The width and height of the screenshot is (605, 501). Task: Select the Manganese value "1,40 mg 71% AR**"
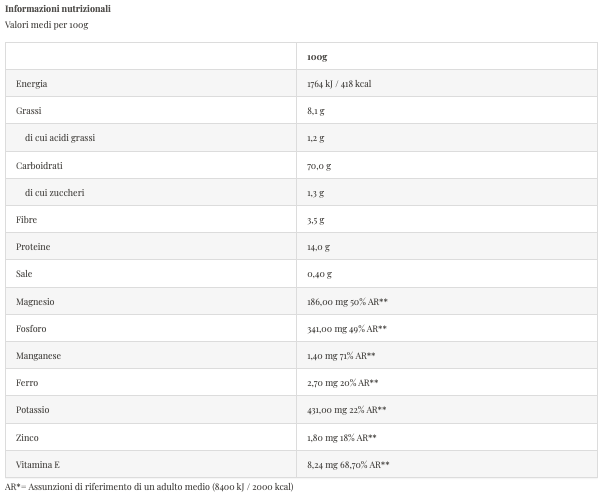(x=341, y=355)
